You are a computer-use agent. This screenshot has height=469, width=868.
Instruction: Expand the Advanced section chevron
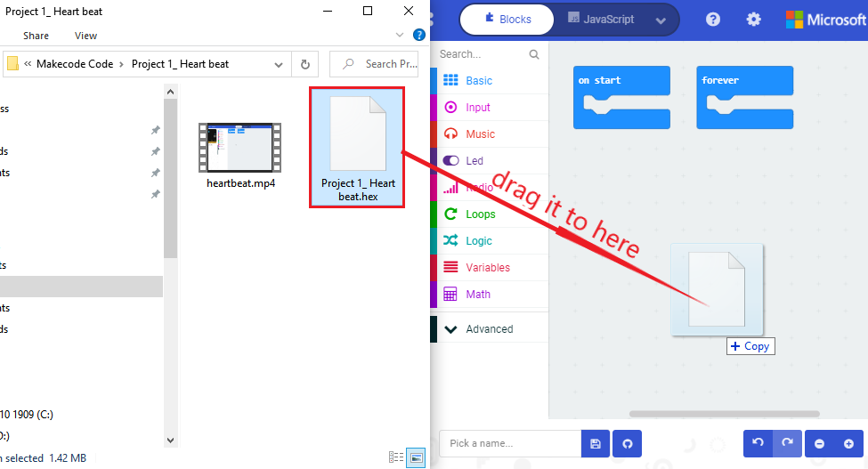451,329
